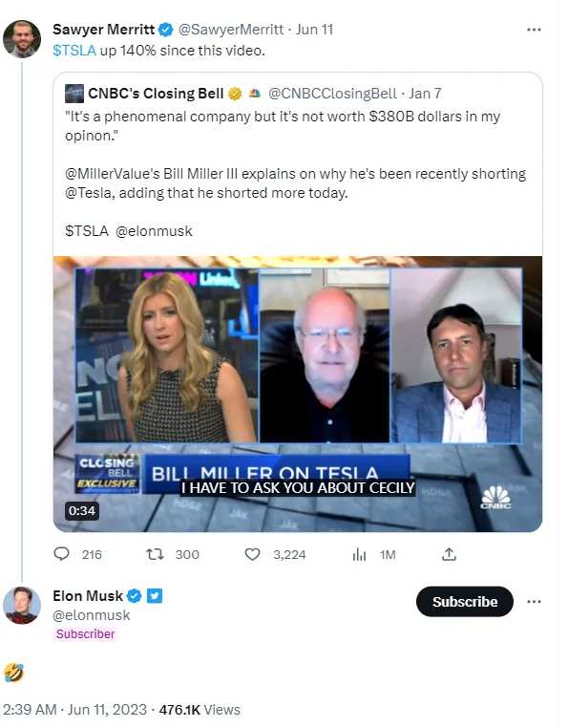Open the Jun 11 timestamp on Sawyer's tweet
This screenshot has height=728, width=568.
(x=314, y=30)
